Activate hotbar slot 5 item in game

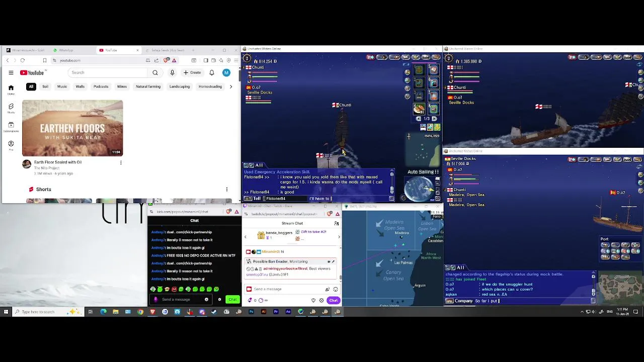434,69
